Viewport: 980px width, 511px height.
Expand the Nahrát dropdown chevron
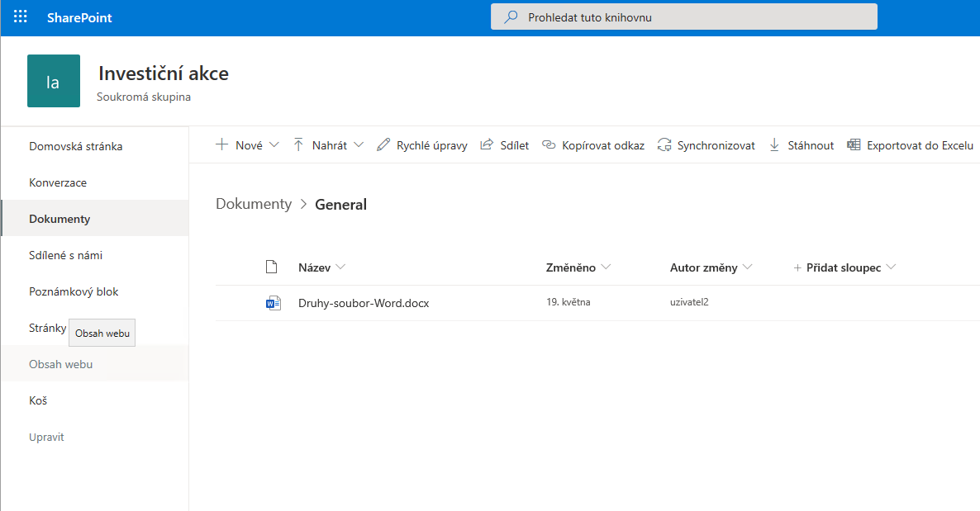click(x=359, y=145)
